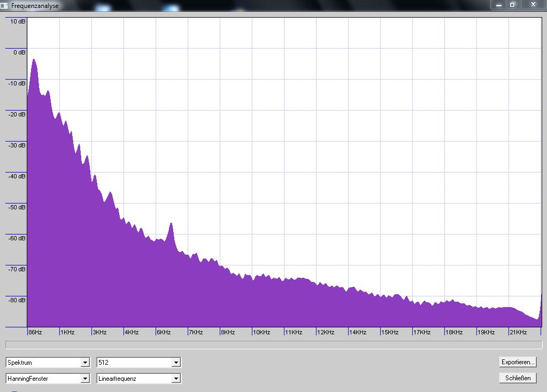547x392 pixels.
Task: Open the HanningFenster window function dropdown
Action: [x=48, y=379]
